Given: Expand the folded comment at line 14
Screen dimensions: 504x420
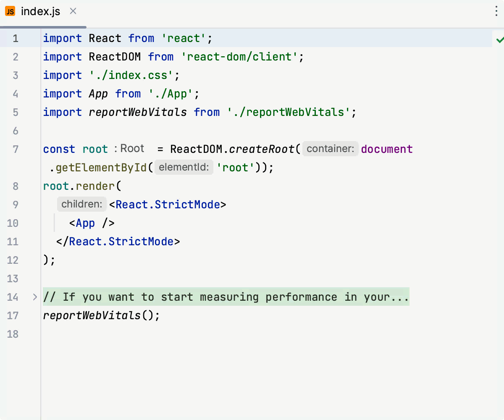Looking at the screenshot, I should [x=34, y=297].
